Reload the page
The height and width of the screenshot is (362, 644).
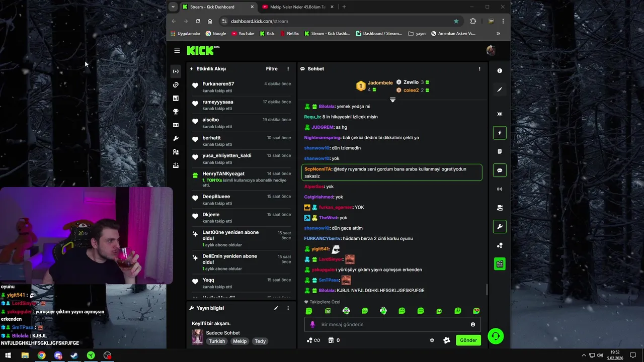(198, 21)
